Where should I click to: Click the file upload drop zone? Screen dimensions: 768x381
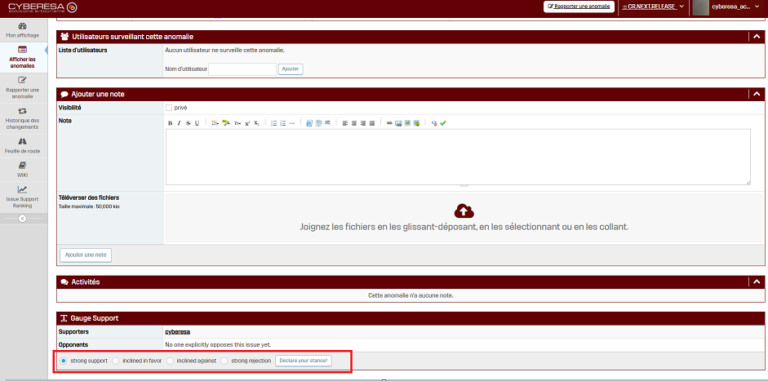464,218
